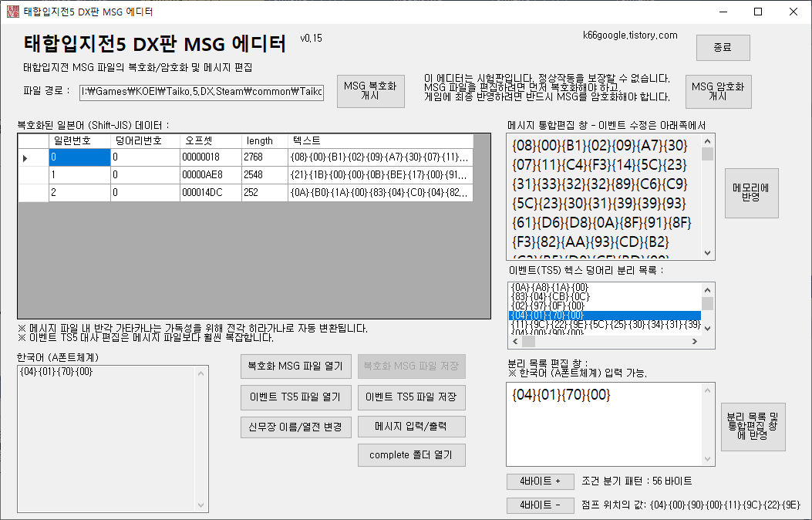Click the application icon in title bar

[12, 12]
